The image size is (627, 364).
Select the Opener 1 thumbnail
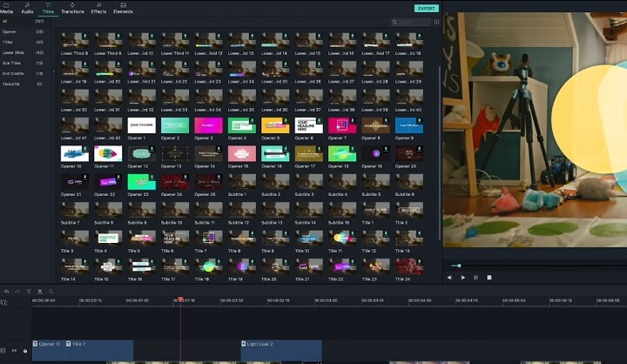point(142,125)
